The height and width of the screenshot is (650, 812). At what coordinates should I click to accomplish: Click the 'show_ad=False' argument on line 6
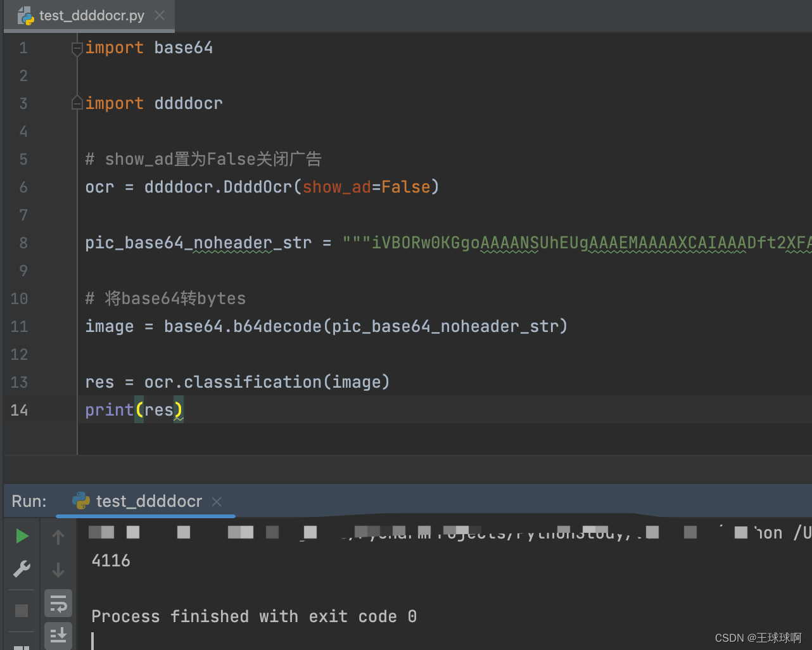(366, 188)
